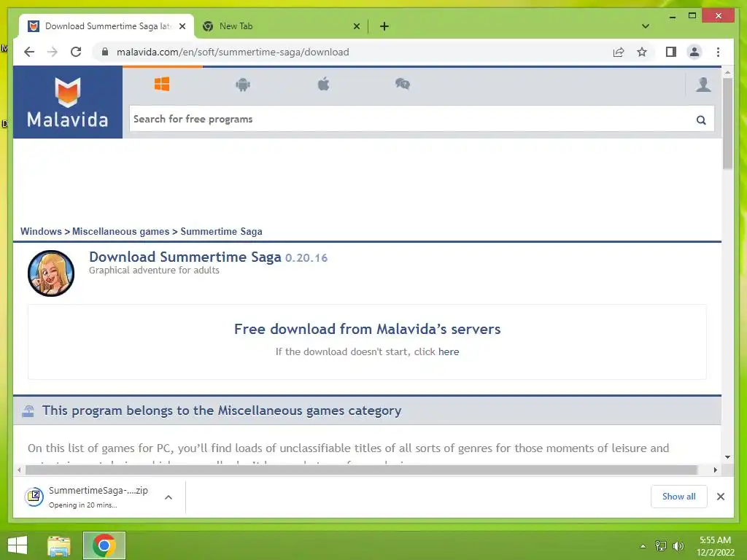Open the Malavida user account icon

click(x=703, y=85)
